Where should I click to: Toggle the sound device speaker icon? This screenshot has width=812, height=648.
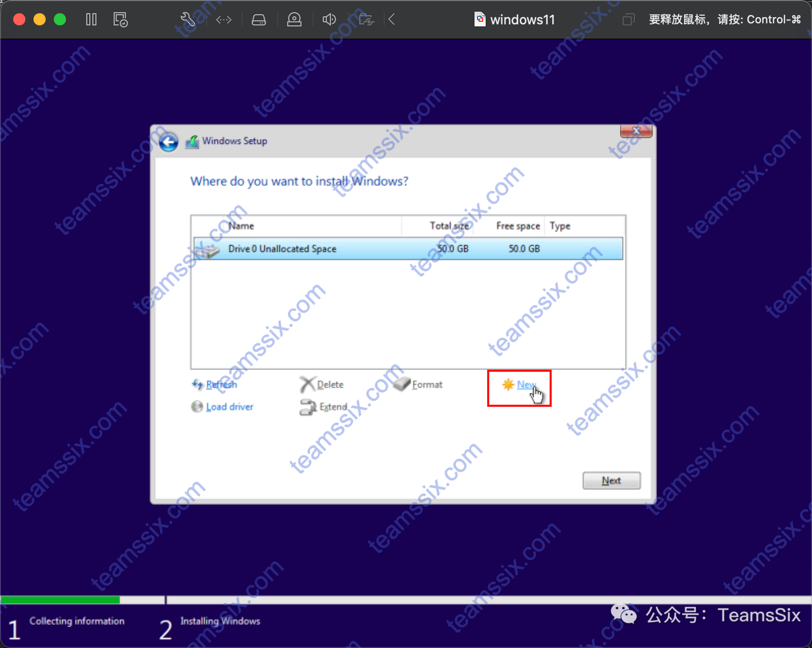pyautogui.click(x=329, y=20)
